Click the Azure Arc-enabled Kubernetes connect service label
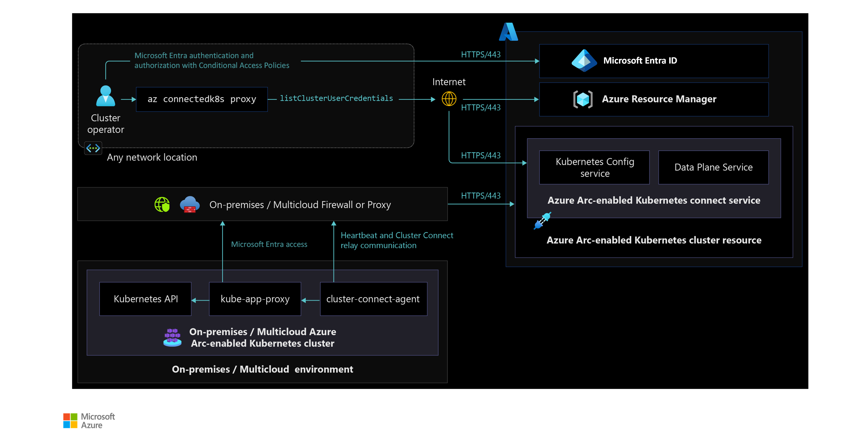 point(654,200)
